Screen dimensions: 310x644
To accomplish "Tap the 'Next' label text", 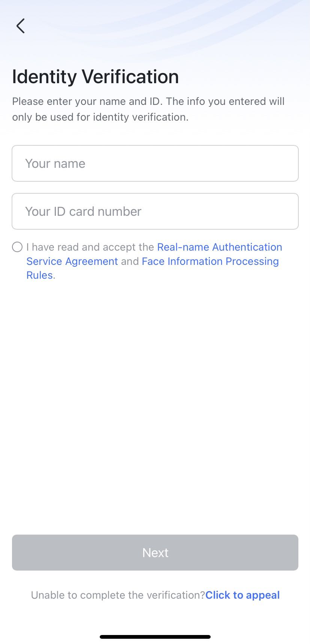I will 155,553.
